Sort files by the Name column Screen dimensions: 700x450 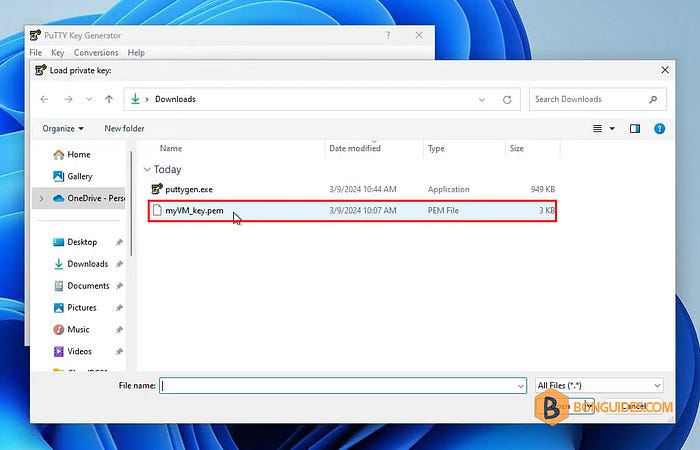[x=171, y=148]
